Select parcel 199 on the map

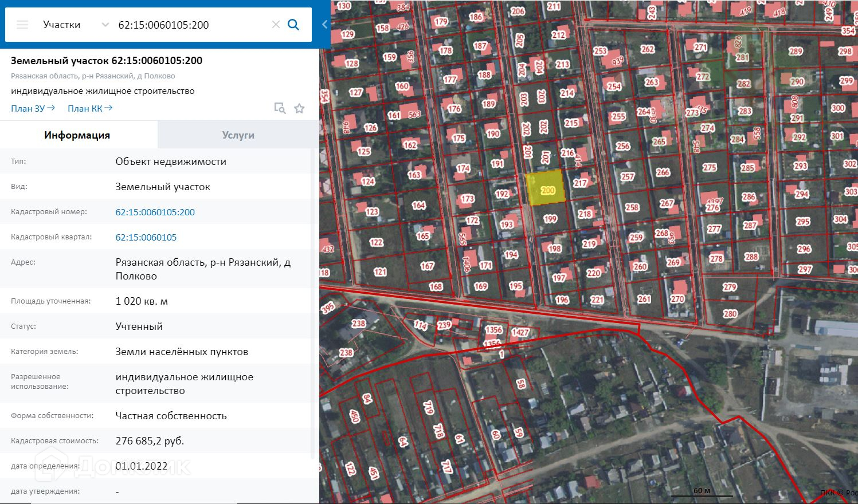pyautogui.click(x=550, y=218)
